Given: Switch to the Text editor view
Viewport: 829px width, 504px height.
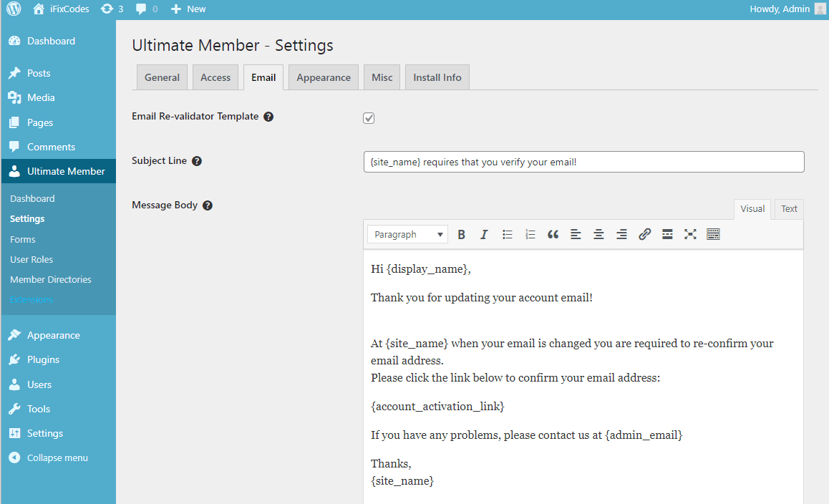Looking at the screenshot, I should [x=788, y=208].
